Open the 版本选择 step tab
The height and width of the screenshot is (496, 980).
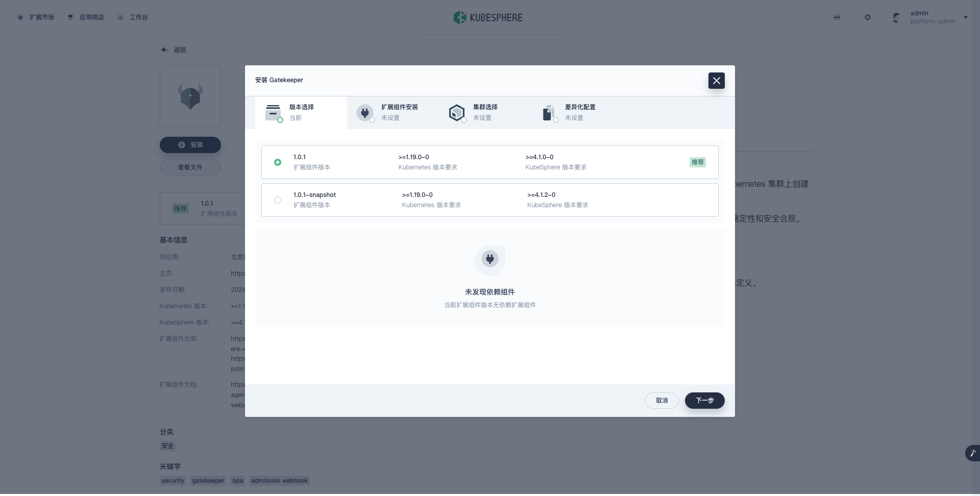(301, 112)
